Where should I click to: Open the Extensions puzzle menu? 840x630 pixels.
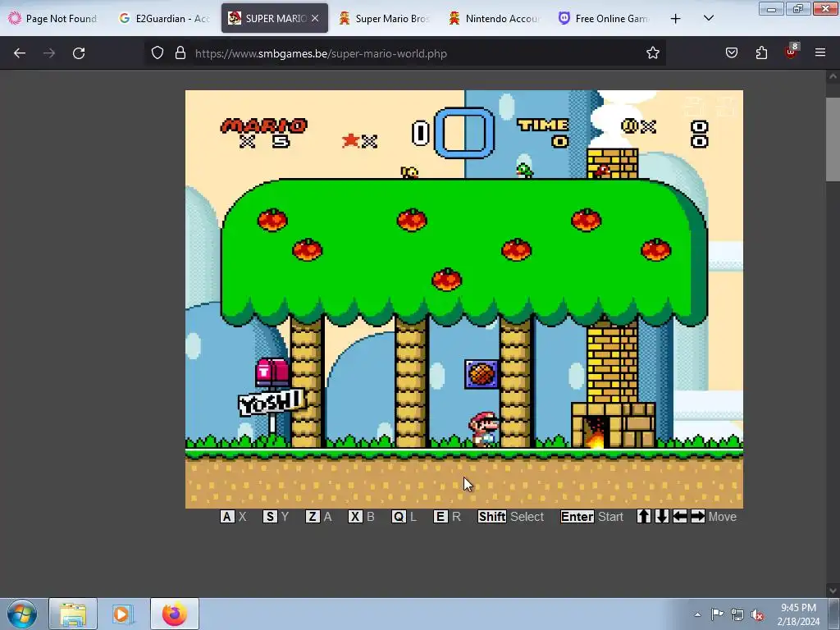[761, 52]
